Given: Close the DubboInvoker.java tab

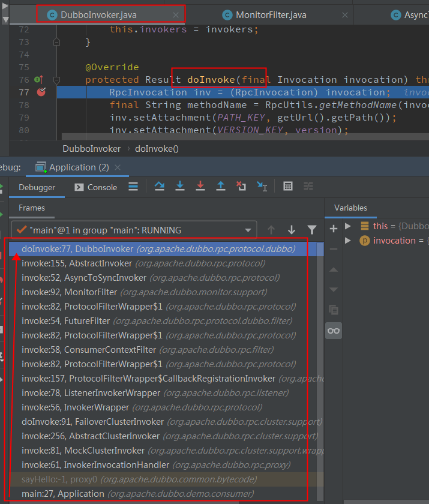Looking at the screenshot, I should tap(175, 15).
